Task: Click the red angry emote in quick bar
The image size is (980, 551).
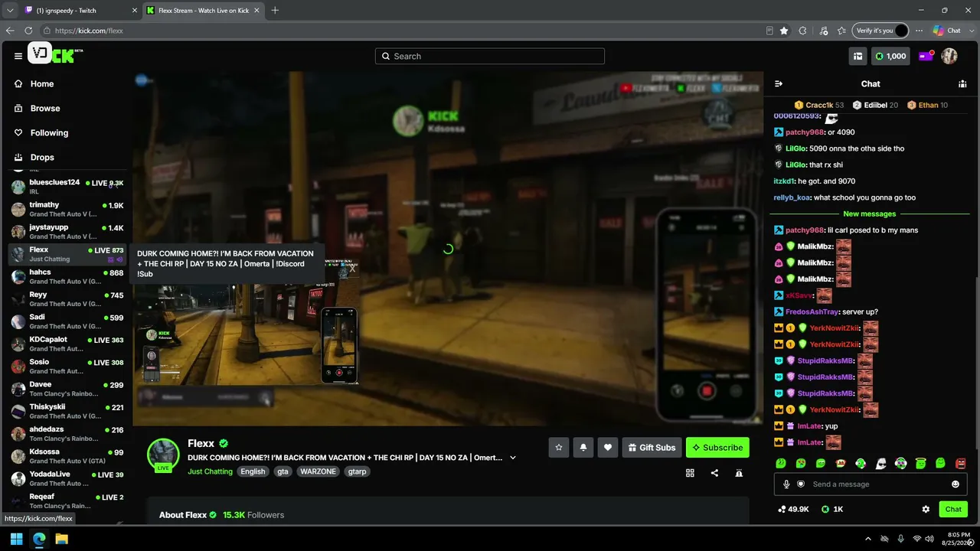Action: point(961,463)
